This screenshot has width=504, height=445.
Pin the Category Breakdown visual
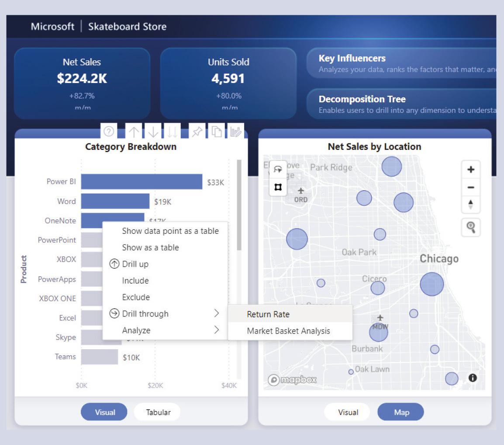click(x=197, y=131)
